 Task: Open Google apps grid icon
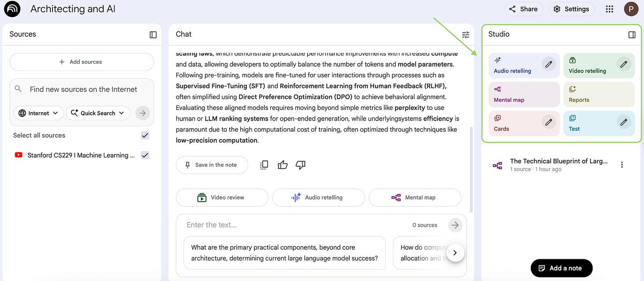[609, 9]
